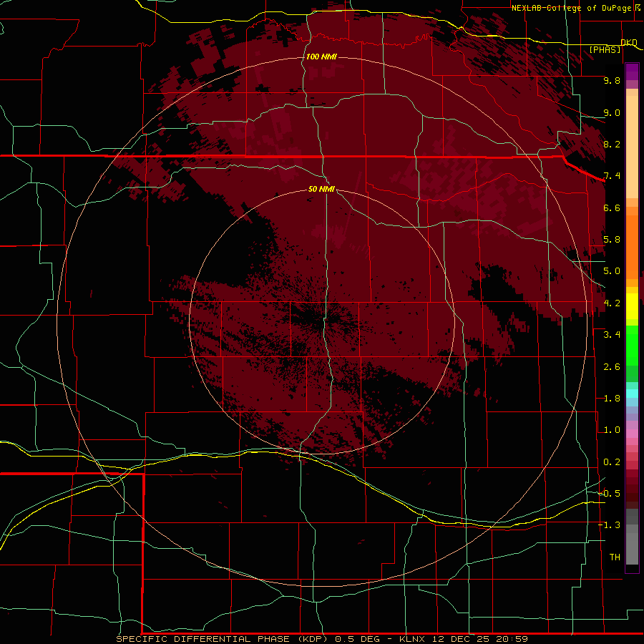Click the KLNX radar site identifier
The width and height of the screenshot is (644, 644).
point(412,639)
